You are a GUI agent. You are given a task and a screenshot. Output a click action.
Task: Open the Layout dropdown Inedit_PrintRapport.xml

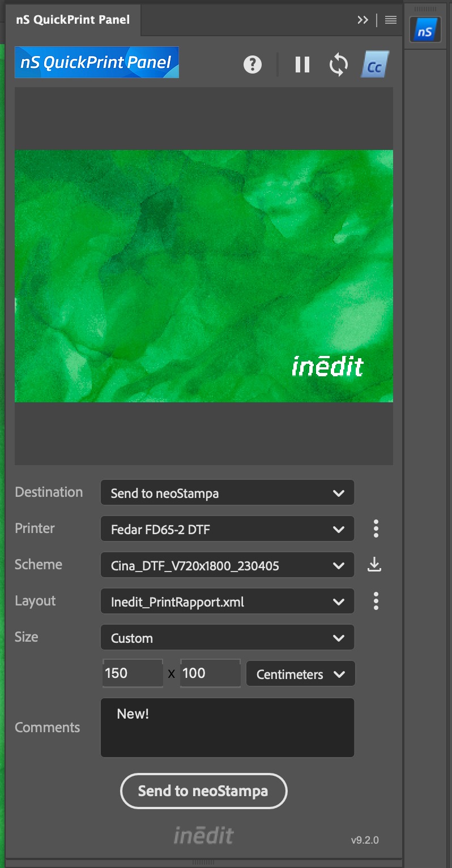227,601
